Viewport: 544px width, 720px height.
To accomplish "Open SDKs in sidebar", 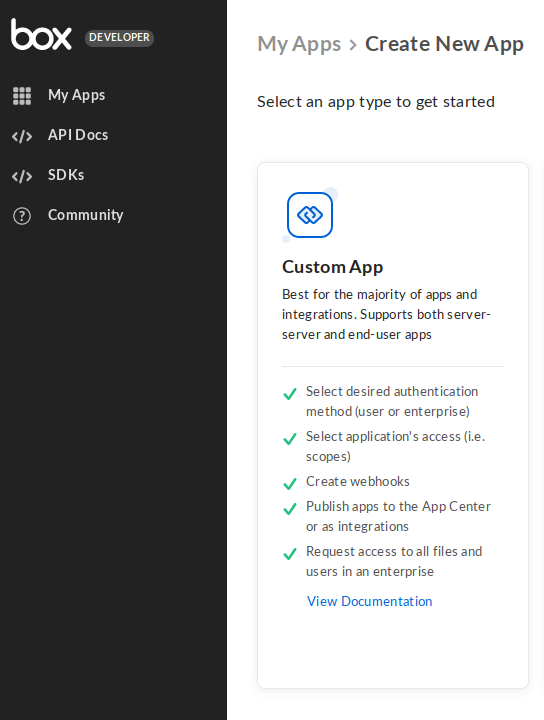I will [66, 175].
